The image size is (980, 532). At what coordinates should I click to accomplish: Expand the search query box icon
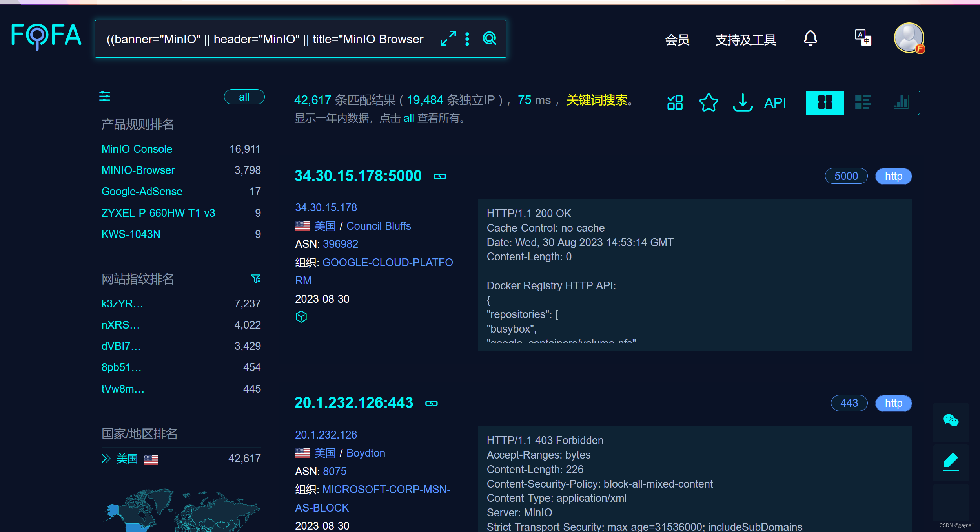pos(448,38)
